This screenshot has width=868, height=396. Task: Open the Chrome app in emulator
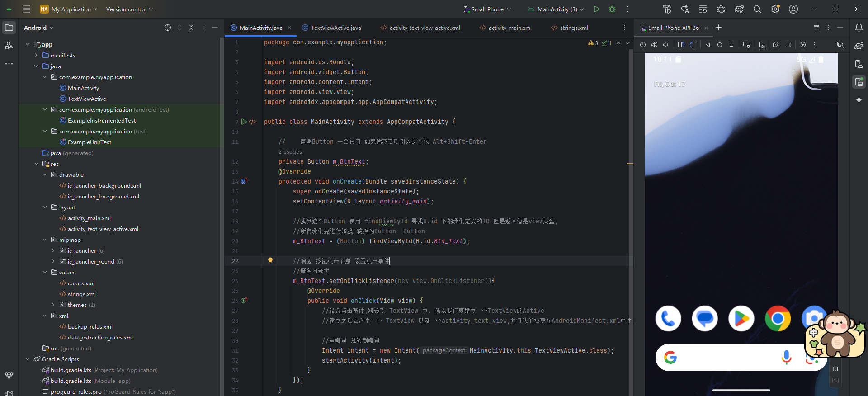point(778,318)
